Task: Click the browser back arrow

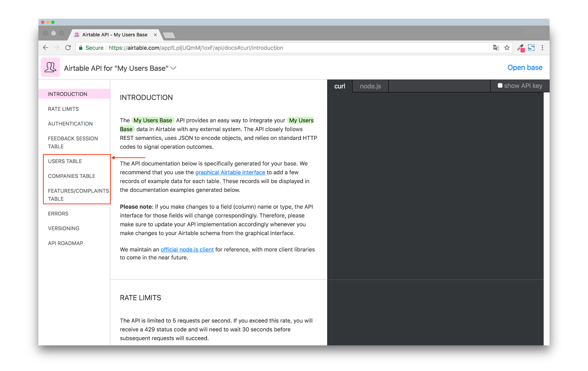Action: [x=46, y=48]
